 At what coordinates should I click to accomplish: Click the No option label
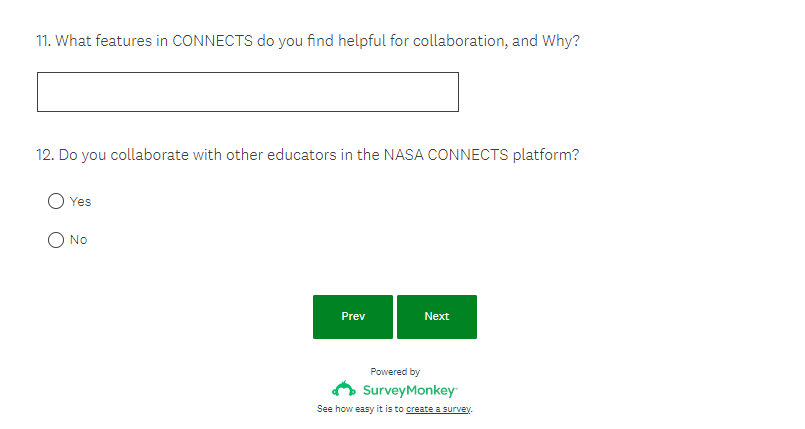(79, 240)
